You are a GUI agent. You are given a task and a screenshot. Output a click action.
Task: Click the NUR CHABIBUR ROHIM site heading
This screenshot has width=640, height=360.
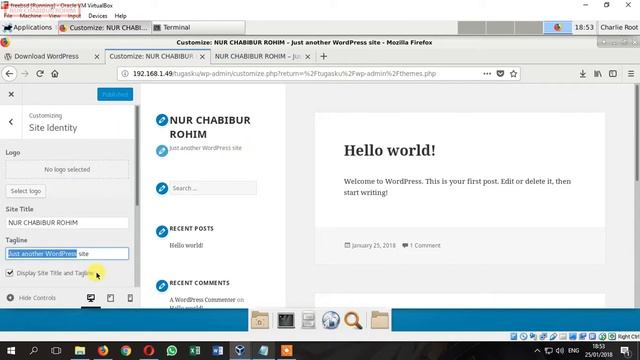[x=210, y=127]
